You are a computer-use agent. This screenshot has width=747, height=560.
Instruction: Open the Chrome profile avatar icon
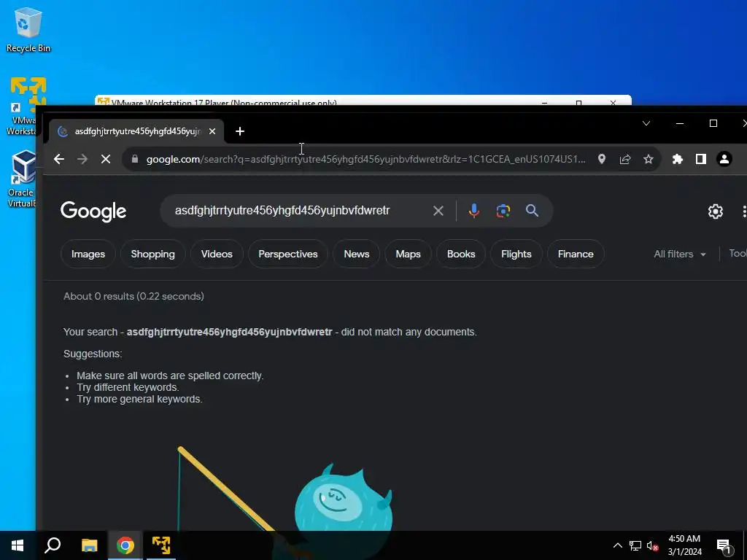click(x=724, y=159)
